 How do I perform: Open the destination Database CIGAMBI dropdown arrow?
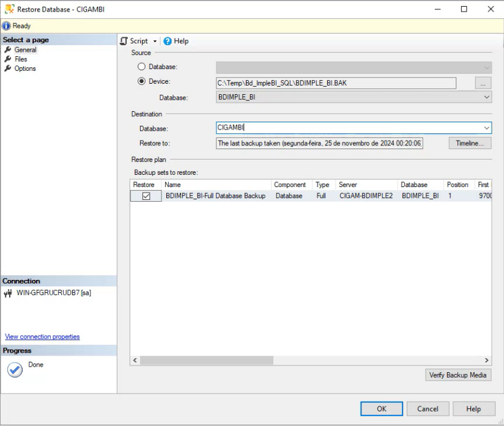pos(487,128)
